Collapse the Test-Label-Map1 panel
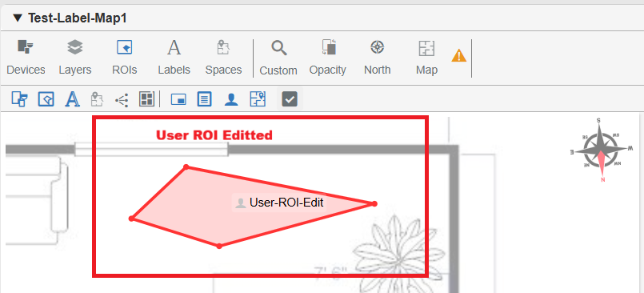This screenshot has height=293, width=644. (18, 18)
